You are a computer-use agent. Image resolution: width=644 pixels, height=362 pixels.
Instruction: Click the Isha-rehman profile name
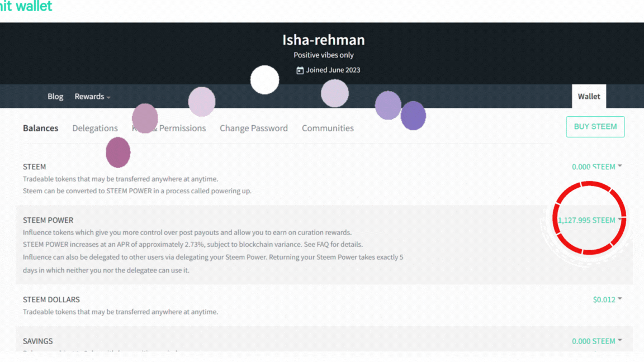324,40
